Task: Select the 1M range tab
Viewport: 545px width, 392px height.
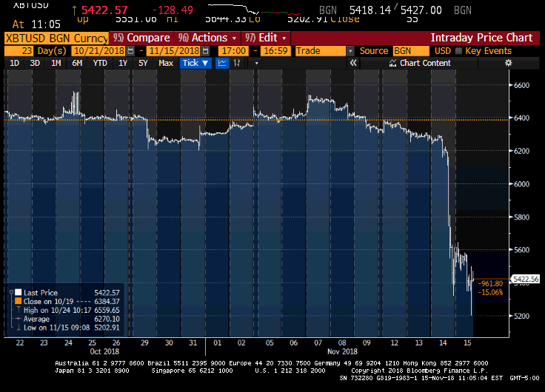Action: coord(56,63)
